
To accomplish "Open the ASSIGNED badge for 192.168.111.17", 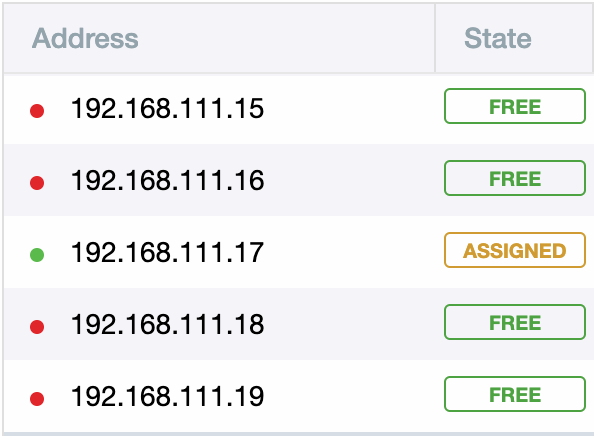I will pos(515,250).
